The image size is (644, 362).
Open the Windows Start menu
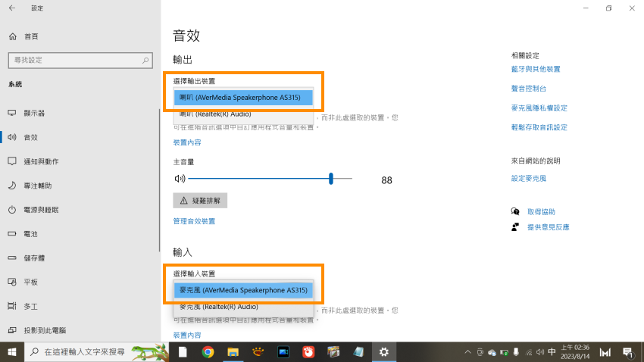(12, 352)
